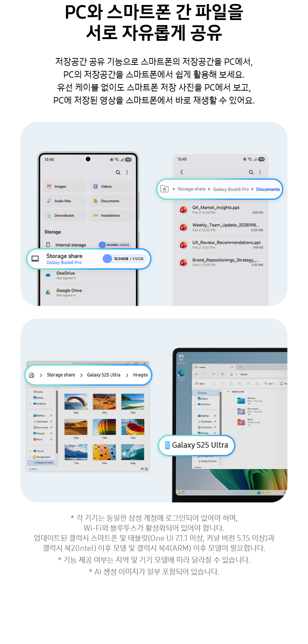
Task: Open the New dropdown in laptop File Explorer
Action: click(200, 384)
